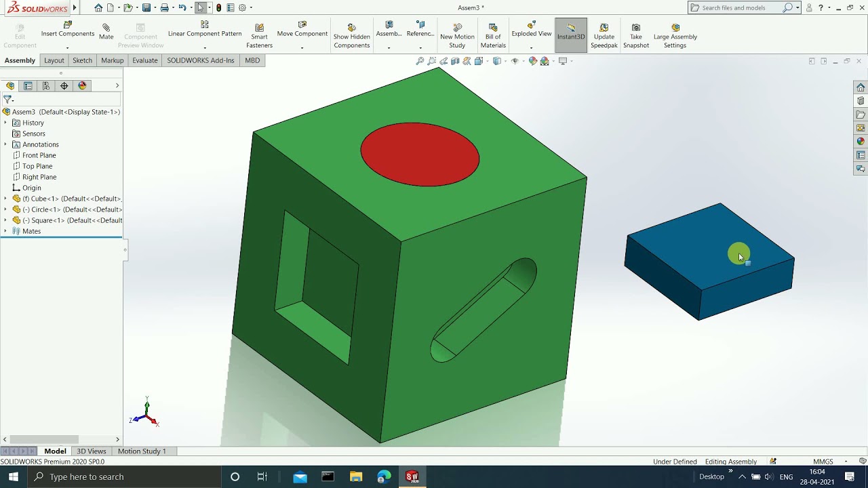Click the Zoom to Fit icon

(420, 61)
